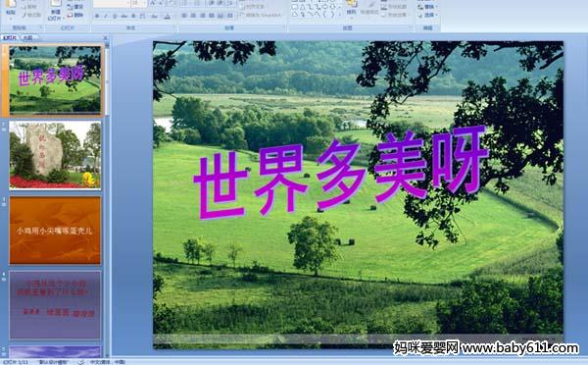The image size is (588, 365).
Task: Switch to the Slides tab in the left pane
Action: pyautogui.click(x=10, y=37)
